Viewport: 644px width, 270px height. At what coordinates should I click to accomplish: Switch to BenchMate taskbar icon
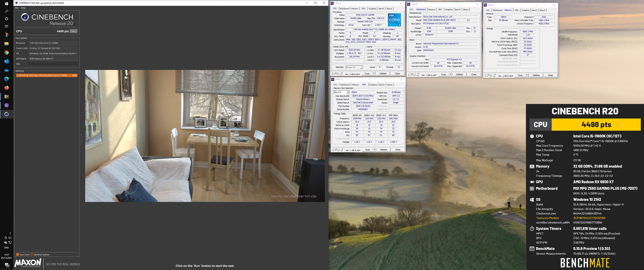7,96
